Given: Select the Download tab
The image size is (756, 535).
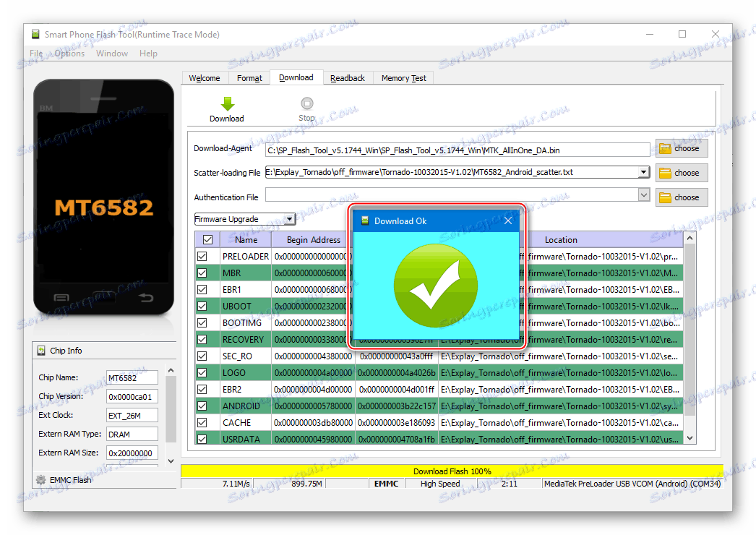Looking at the screenshot, I should (296, 77).
